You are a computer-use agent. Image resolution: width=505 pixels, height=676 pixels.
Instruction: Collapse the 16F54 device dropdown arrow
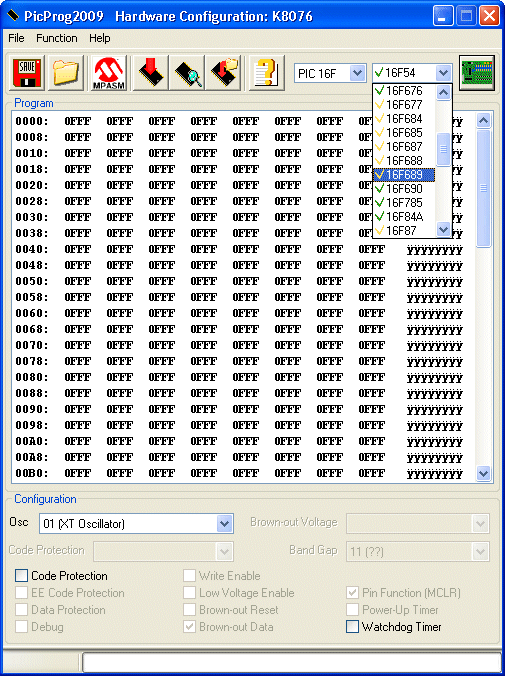tap(443, 73)
